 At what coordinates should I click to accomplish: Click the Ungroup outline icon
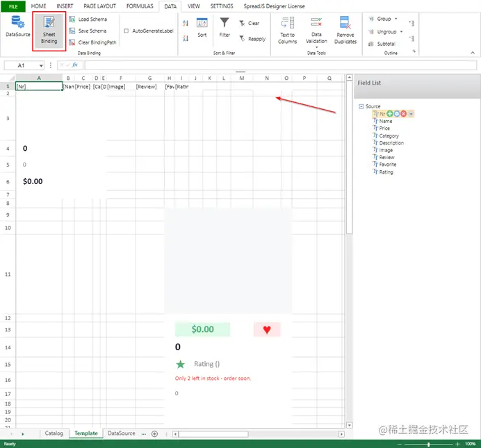tap(371, 32)
